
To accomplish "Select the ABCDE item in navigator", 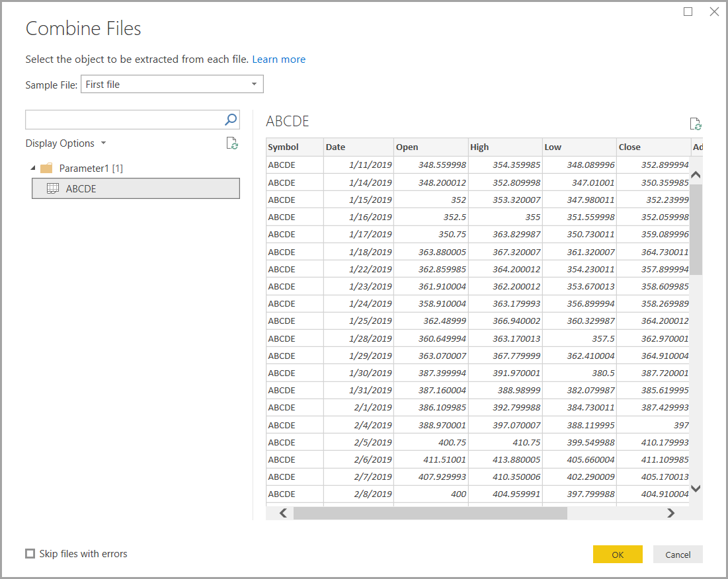I will [136, 188].
